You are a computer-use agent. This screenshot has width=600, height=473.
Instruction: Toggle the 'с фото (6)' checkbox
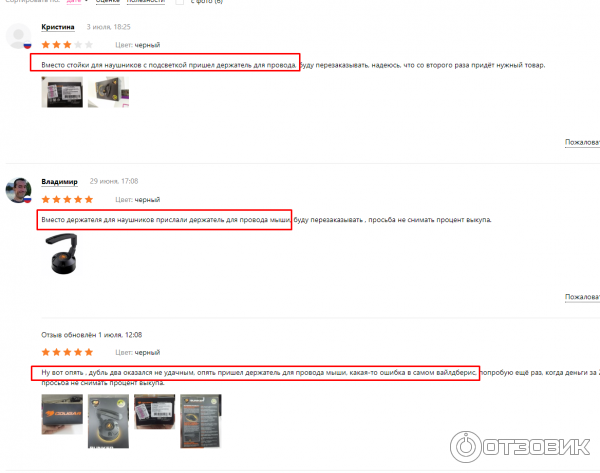[179, 2]
